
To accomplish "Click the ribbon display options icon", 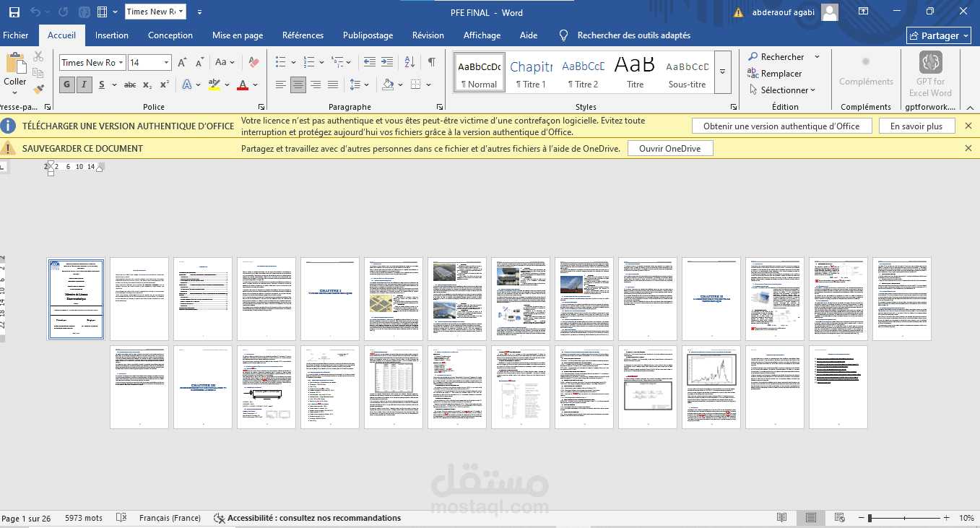I will [x=863, y=12].
